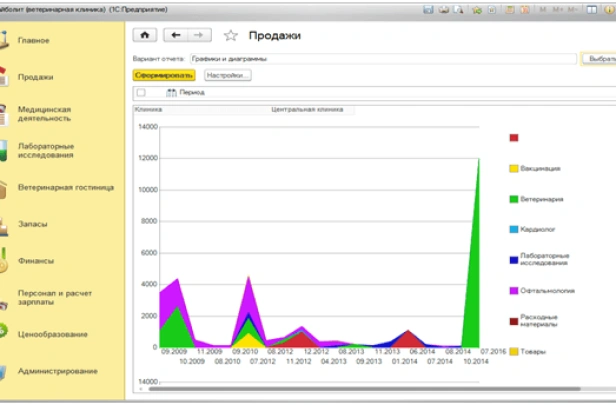Click the calendar icon next to Период
Screen dimensions: 616x405
[171, 92]
